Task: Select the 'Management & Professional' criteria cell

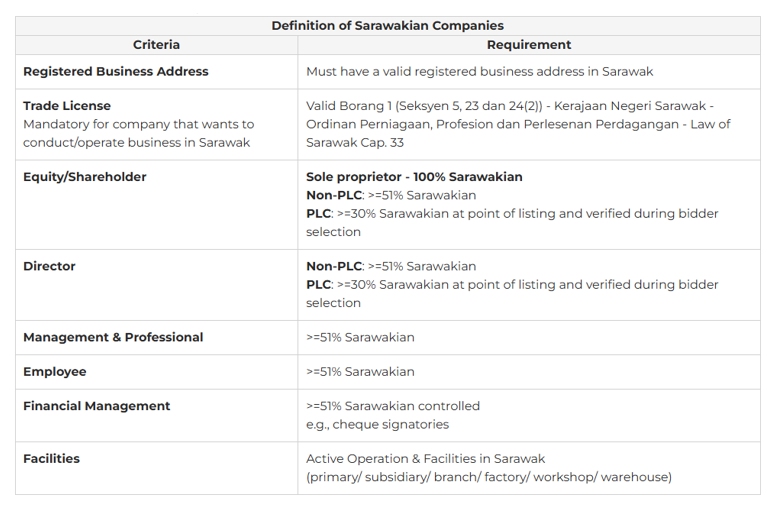Action: 113,338
